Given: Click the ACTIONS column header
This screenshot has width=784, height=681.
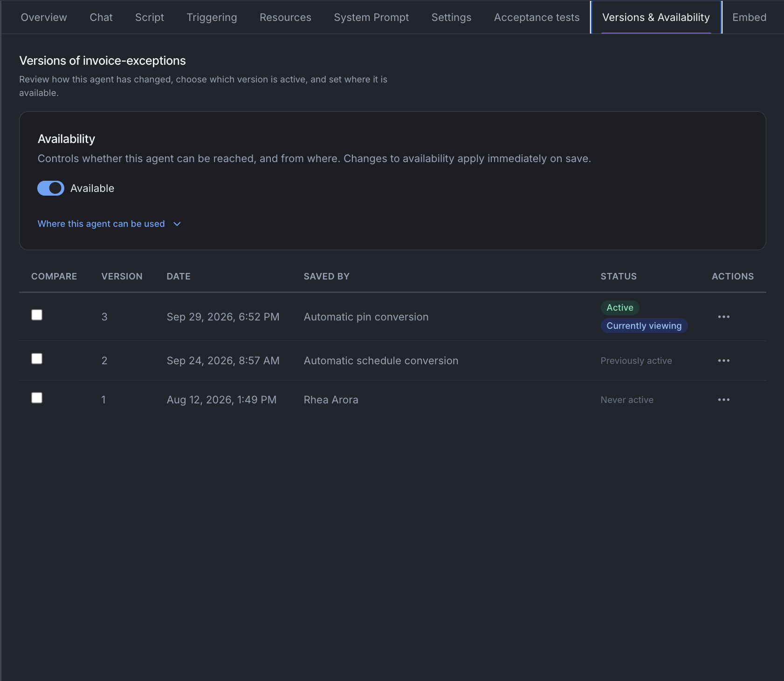Looking at the screenshot, I should pos(732,276).
